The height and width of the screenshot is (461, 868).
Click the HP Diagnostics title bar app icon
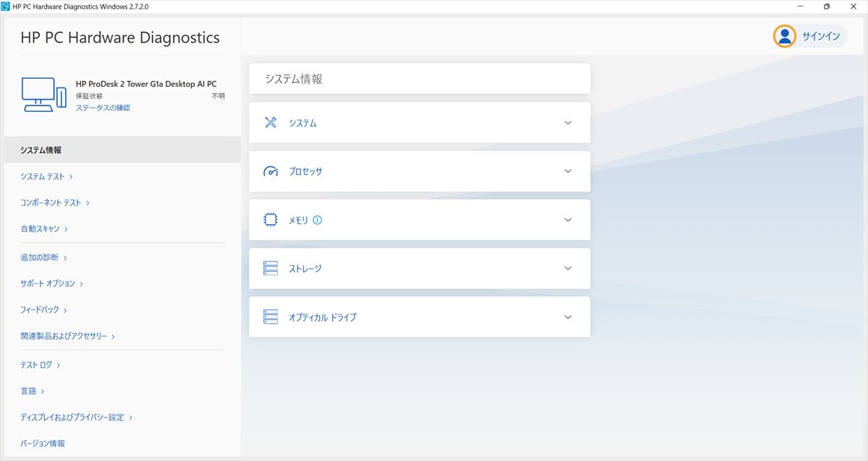pos(6,7)
